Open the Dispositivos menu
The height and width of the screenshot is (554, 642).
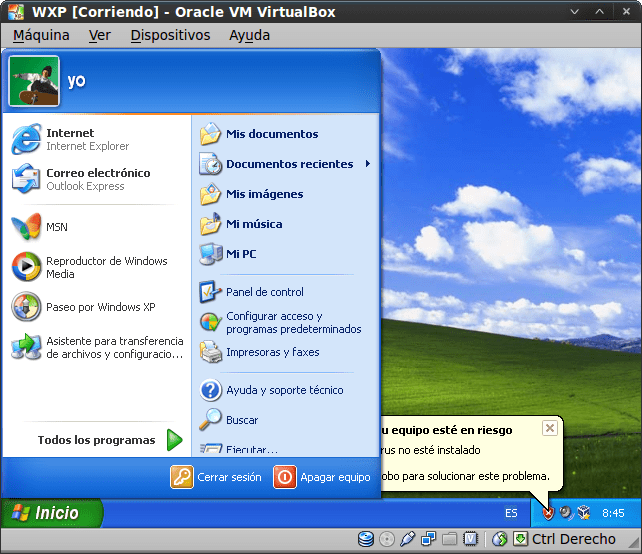(x=170, y=35)
